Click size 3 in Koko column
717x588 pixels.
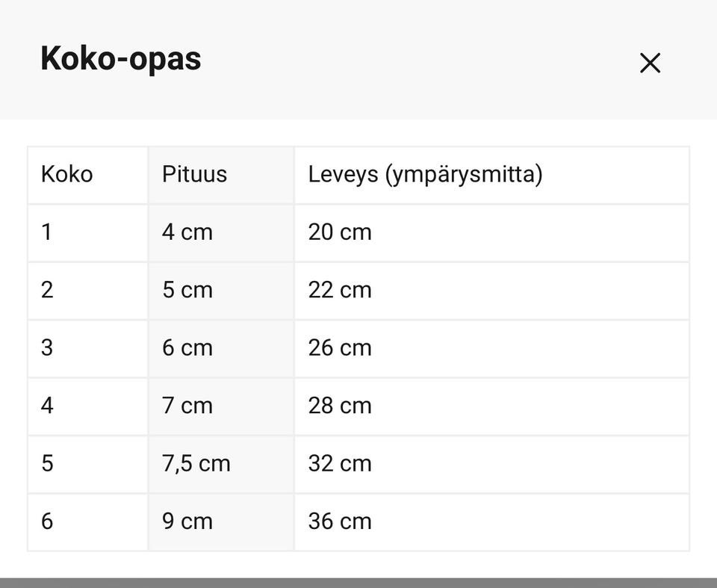click(x=88, y=349)
